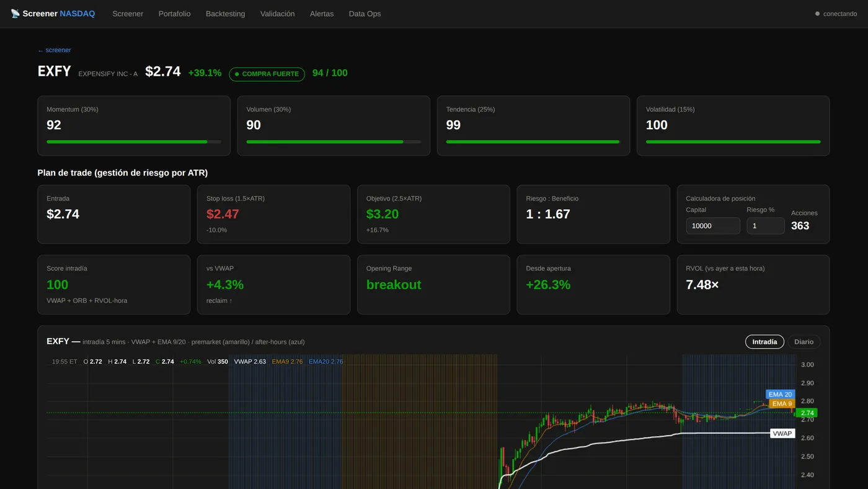Click the Objetivo $3.20 value

click(383, 214)
